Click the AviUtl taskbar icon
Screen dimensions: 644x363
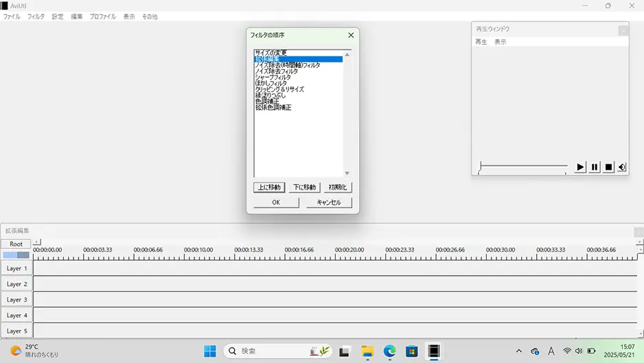tap(434, 351)
